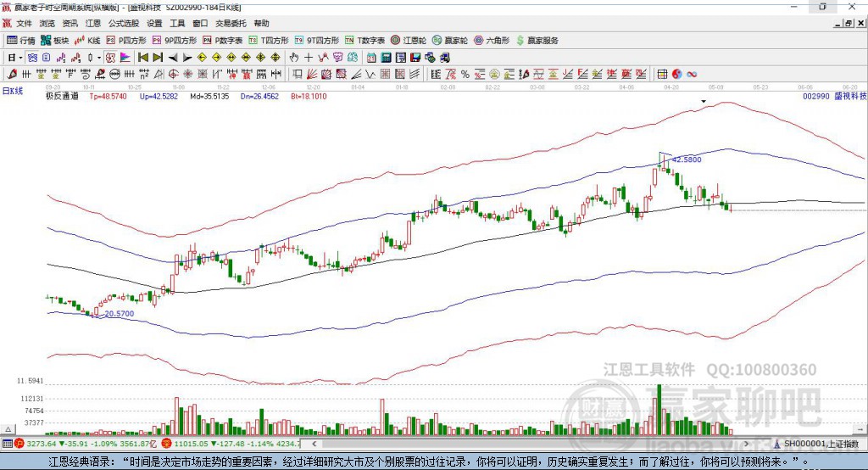
Task: Click the 日K线 label
Action: point(13,91)
